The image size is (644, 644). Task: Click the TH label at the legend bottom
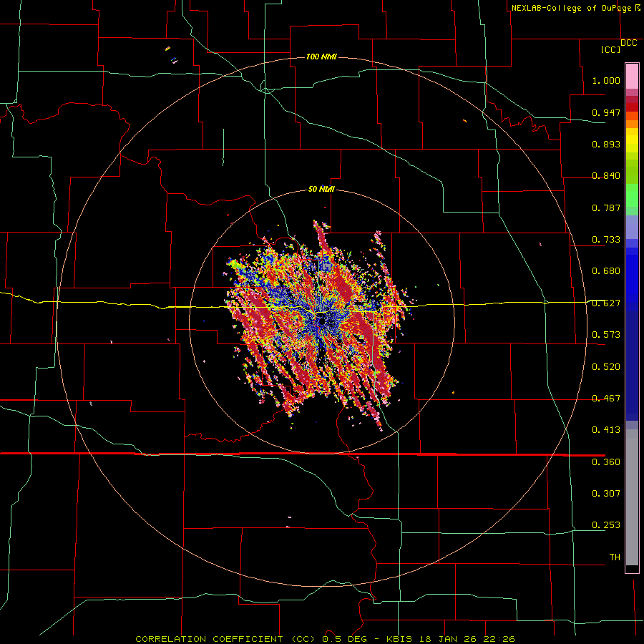point(615,557)
